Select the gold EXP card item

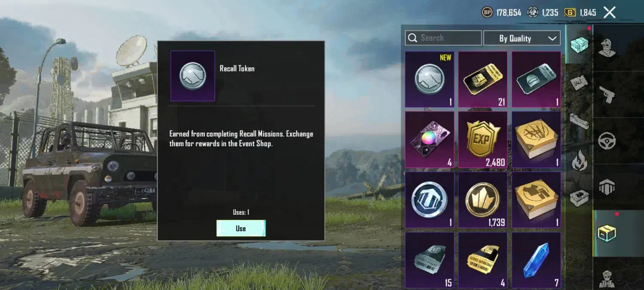[x=483, y=140]
